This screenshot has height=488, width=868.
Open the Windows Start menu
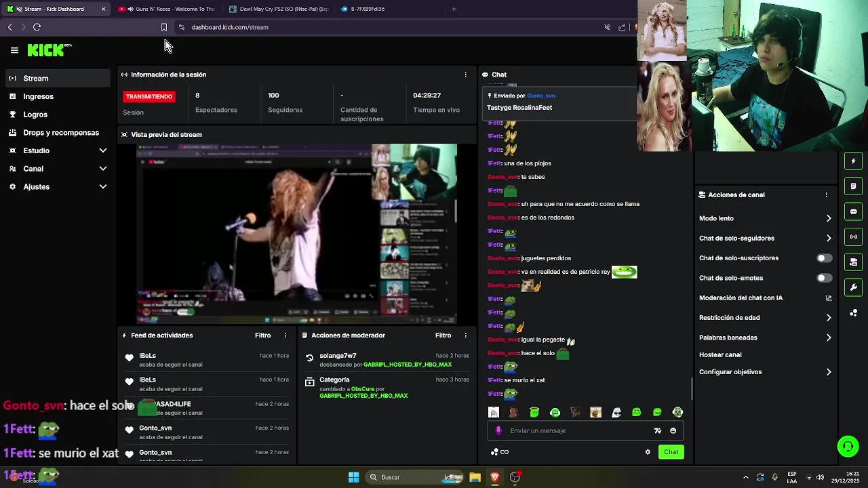point(353,477)
